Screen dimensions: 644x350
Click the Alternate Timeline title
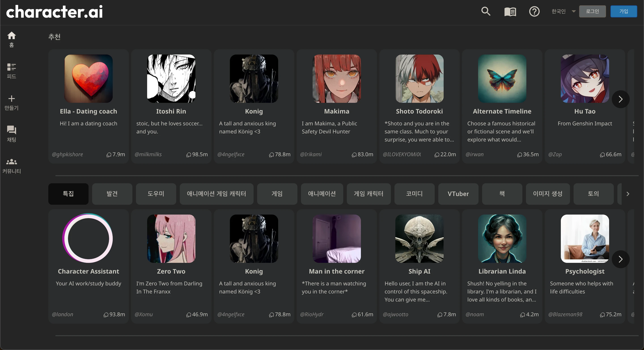point(502,112)
